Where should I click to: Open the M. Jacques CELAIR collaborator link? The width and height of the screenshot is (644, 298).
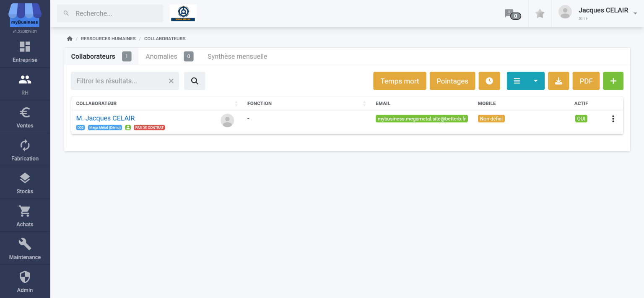coord(106,118)
